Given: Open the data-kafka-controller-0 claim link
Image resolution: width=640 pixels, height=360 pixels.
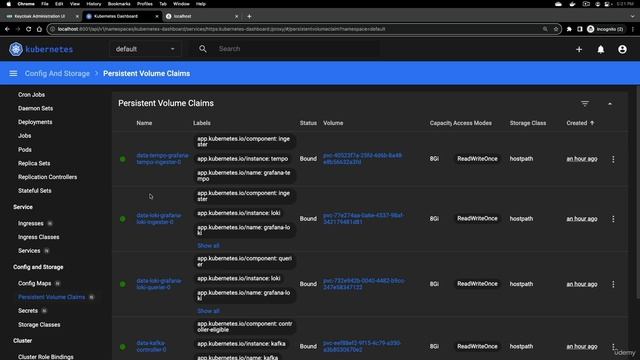Looking at the screenshot, I should point(151,347).
